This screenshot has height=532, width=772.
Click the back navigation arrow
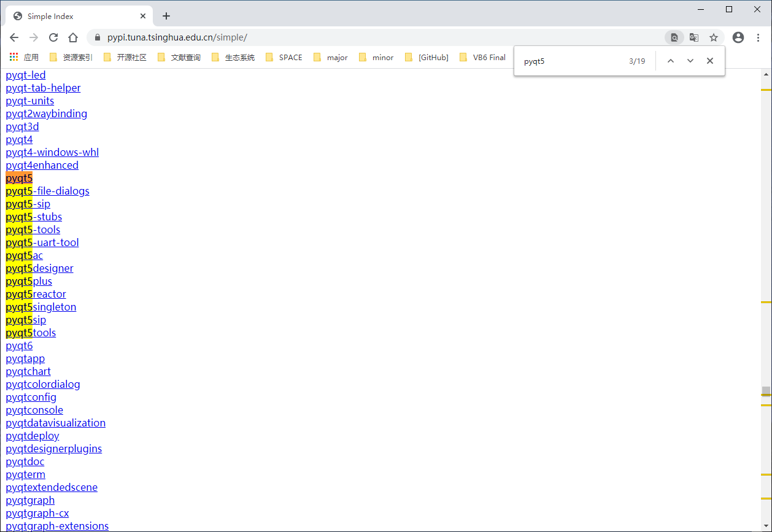click(x=14, y=37)
